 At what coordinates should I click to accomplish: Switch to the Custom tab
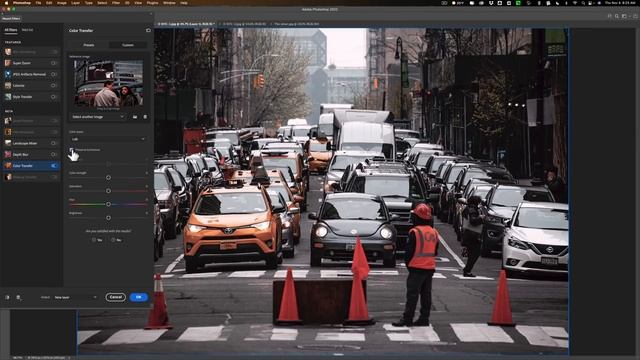tap(128, 45)
